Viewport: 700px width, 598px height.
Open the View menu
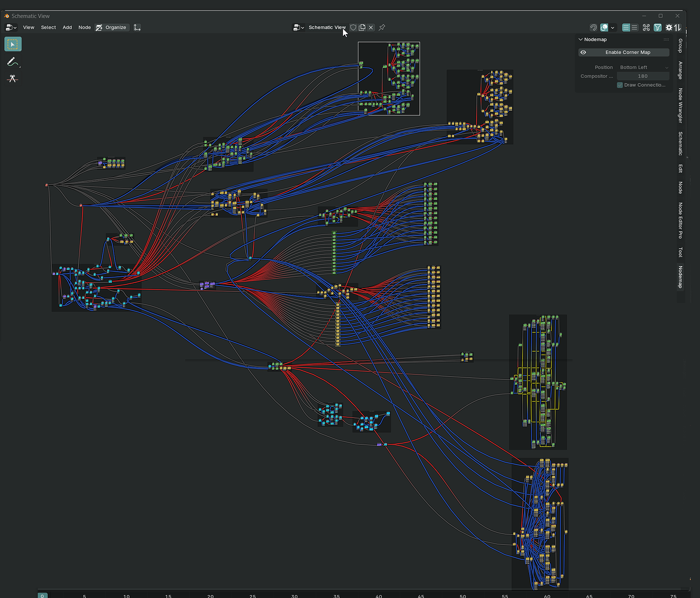tap(29, 28)
